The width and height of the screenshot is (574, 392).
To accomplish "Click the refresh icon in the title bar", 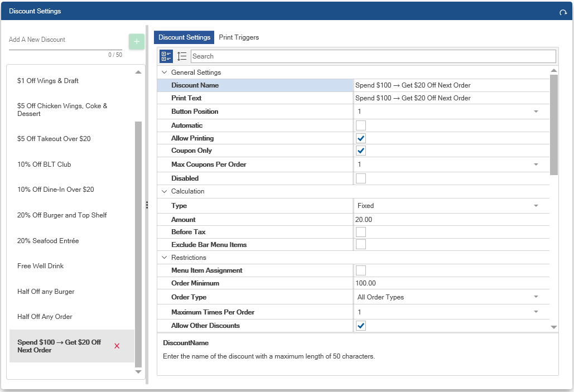I will [x=563, y=12].
